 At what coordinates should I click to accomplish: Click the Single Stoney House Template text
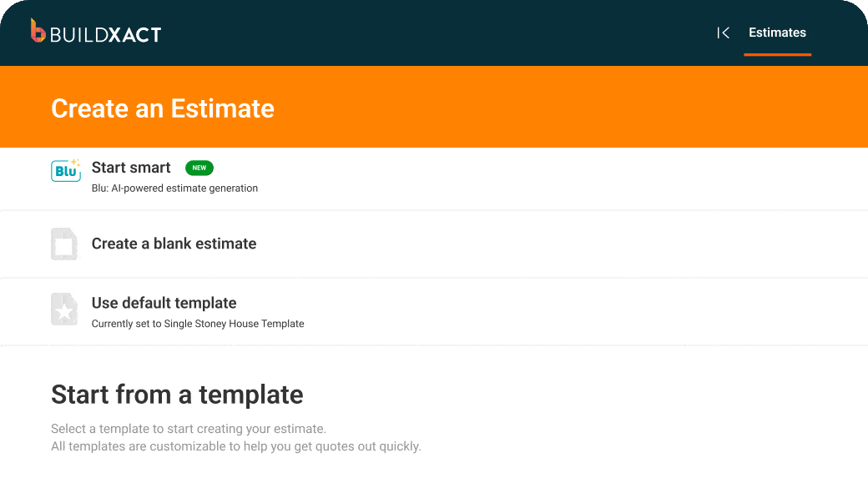pyautogui.click(x=198, y=324)
